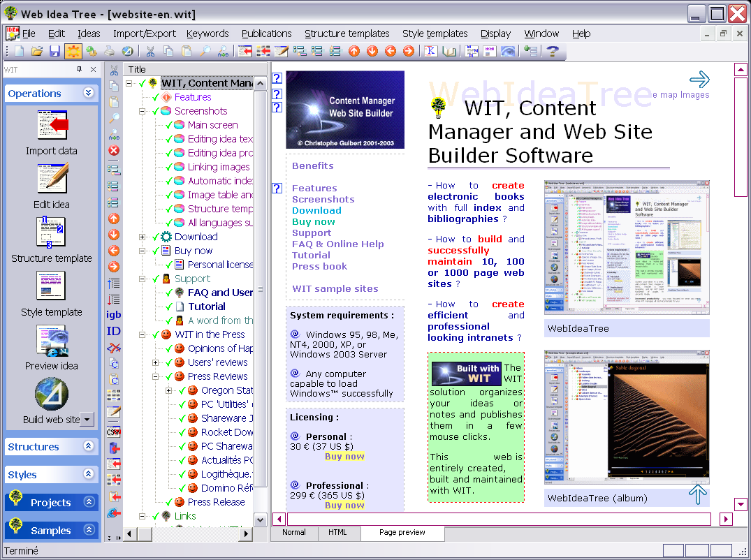This screenshot has width=751, height=560.
Task: Collapse the Operations panel section
Action: coord(89,93)
